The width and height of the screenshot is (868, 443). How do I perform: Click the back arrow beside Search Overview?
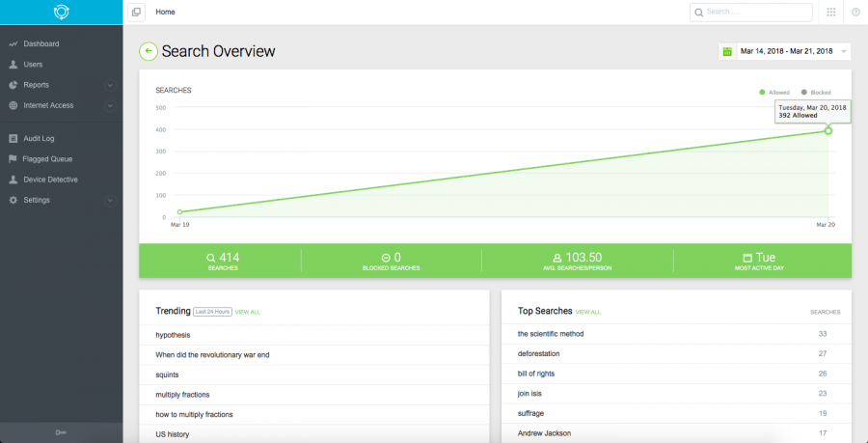148,51
